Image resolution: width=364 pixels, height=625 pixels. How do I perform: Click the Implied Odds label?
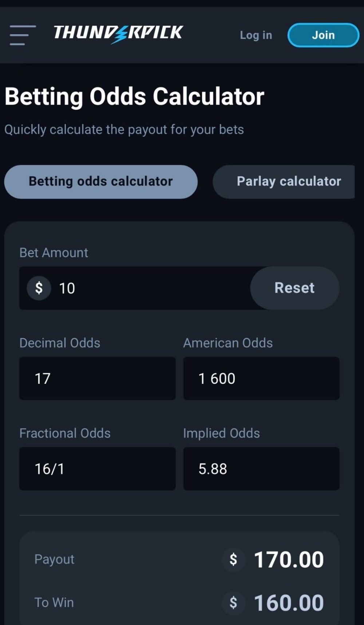221,433
